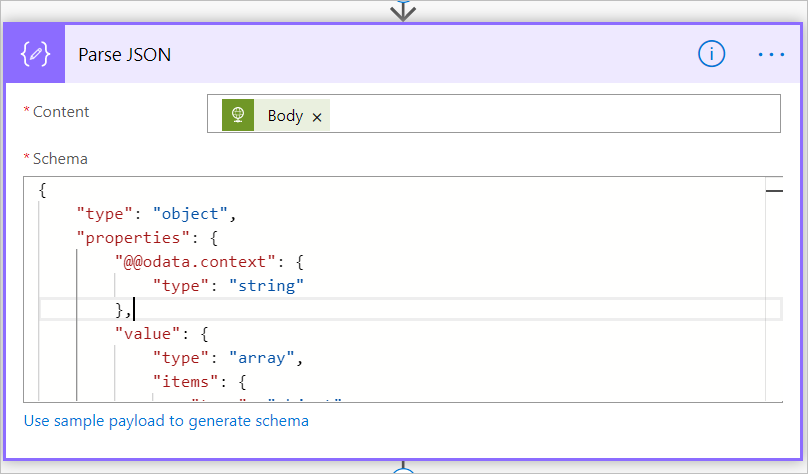Open the info icon for Parse JSON
This screenshot has height=474, width=808.
pyautogui.click(x=711, y=55)
